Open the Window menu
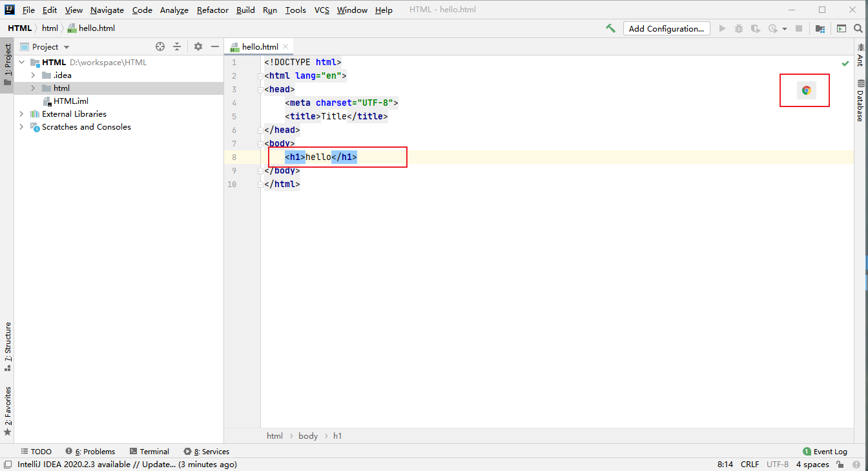Viewport: 868px width, 471px height. coord(352,10)
